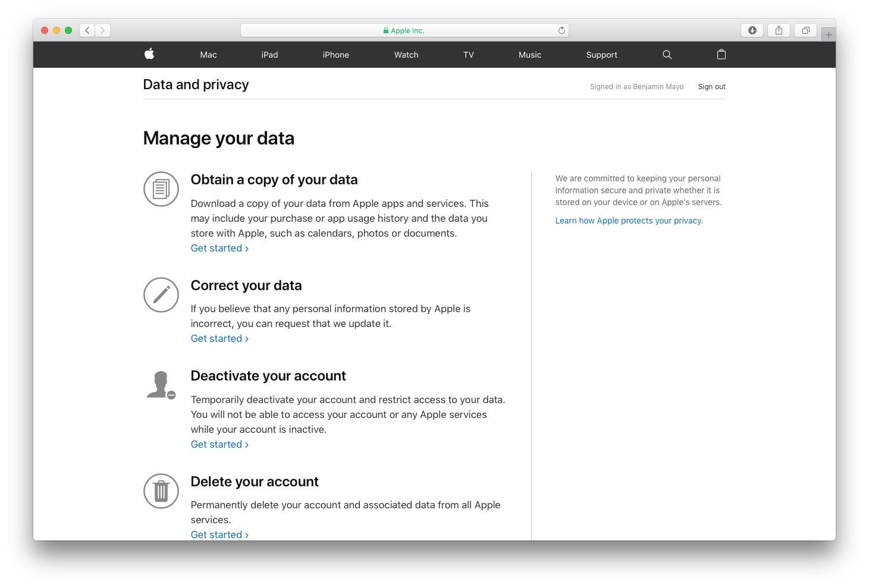
Task: Sign out of Benjamin Mayo's account
Action: [x=711, y=86]
